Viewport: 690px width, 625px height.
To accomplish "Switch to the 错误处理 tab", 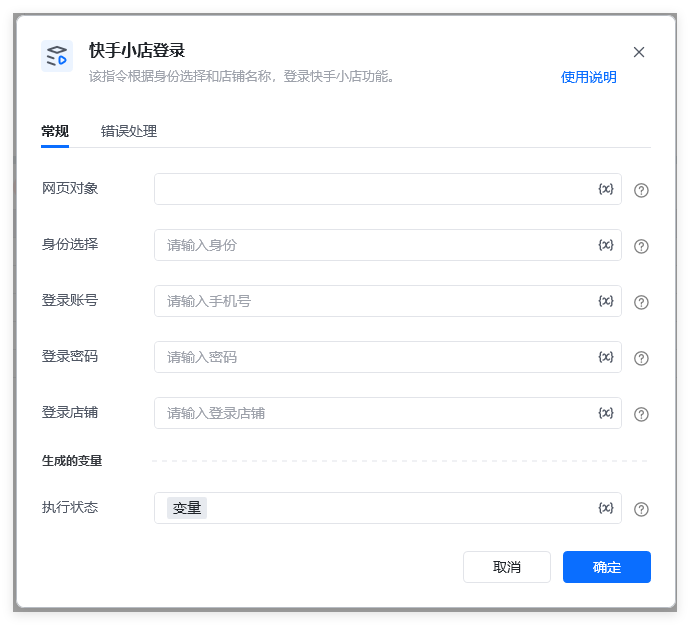I will [x=128, y=131].
